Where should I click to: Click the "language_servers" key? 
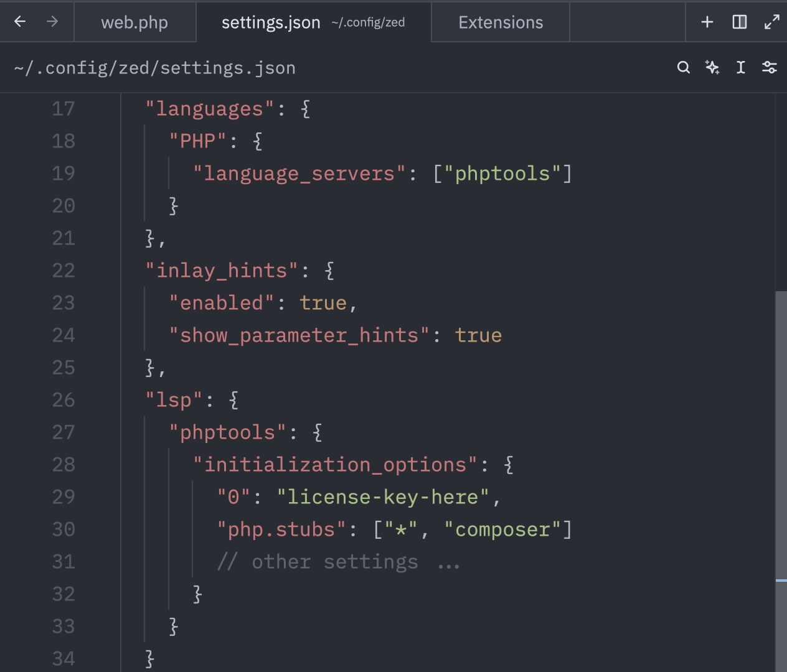click(299, 174)
